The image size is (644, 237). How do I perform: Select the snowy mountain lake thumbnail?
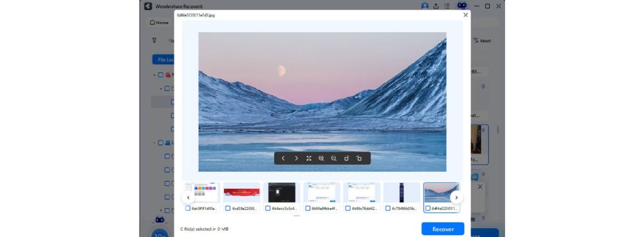click(x=441, y=192)
